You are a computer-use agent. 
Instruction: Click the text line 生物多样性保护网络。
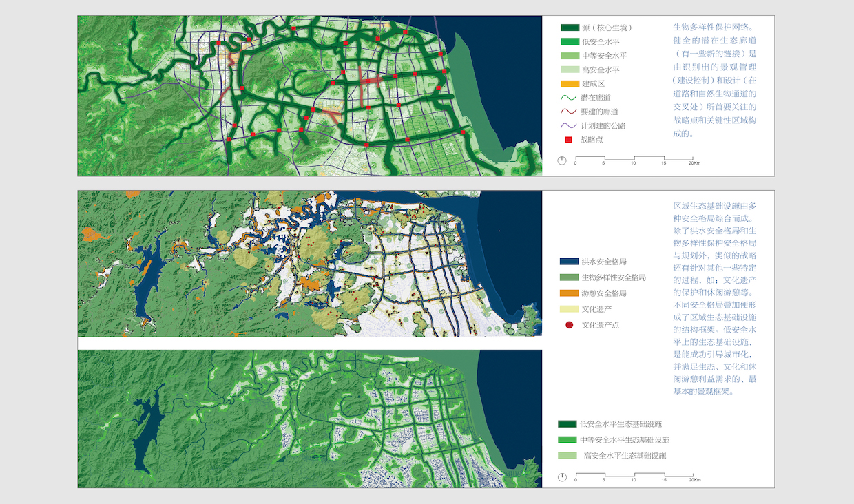coord(714,28)
